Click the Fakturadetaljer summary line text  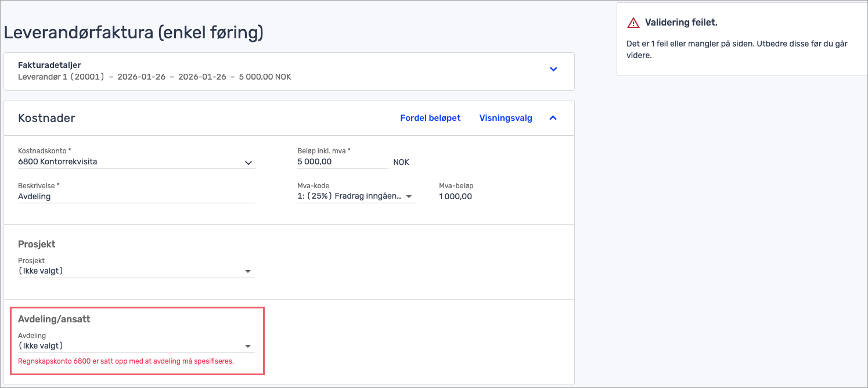pyautogui.click(x=154, y=77)
